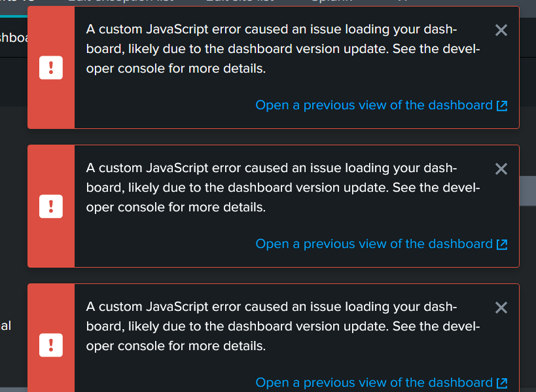Open a previous dashboard view from first notification
Image resolution: width=536 pixels, height=392 pixels.
(373, 105)
